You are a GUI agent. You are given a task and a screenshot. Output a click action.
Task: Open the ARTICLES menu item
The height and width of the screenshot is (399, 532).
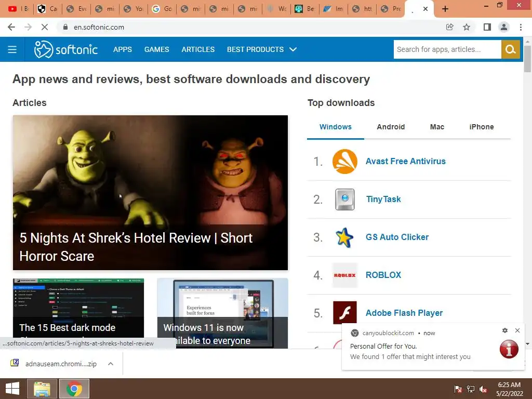[x=198, y=49]
